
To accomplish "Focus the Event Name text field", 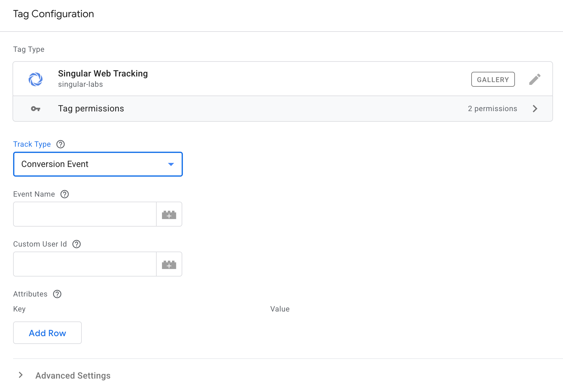I will pyautogui.click(x=85, y=214).
